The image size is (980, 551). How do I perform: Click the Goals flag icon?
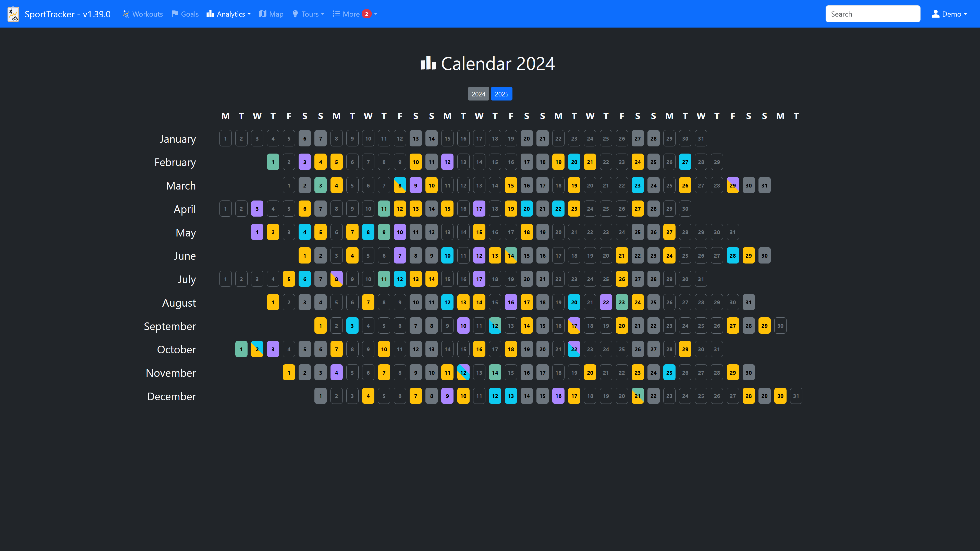pos(175,14)
